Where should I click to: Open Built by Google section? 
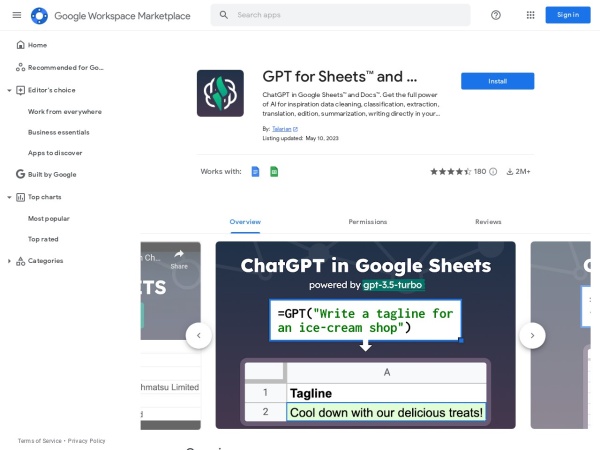pyautogui.click(x=52, y=174)
